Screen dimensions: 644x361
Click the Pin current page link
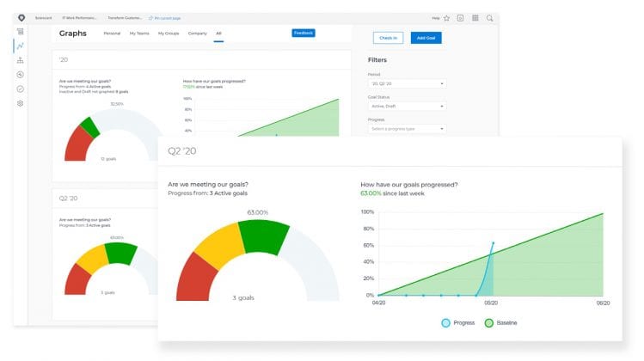(165, 18)
